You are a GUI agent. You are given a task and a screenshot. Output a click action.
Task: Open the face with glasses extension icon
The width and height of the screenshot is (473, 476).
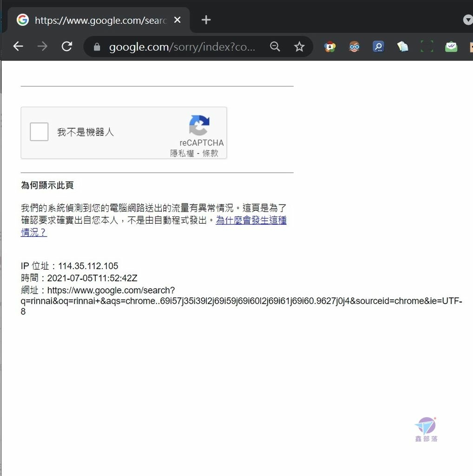pos(354,47)
